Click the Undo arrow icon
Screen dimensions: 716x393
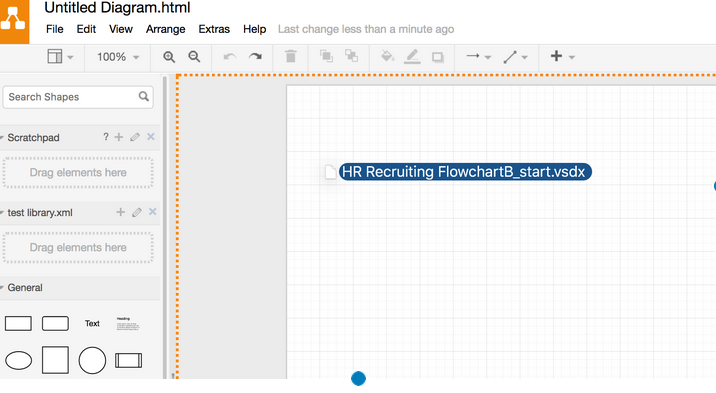click(230, 57)
